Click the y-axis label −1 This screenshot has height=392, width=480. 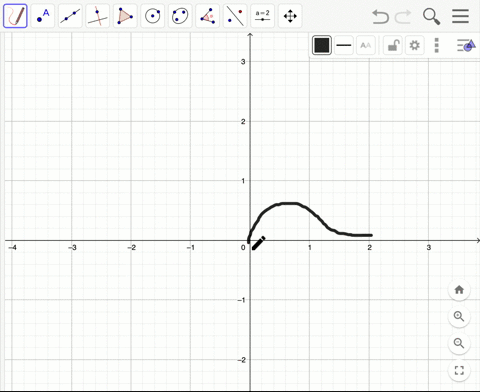tap(241, 300)
